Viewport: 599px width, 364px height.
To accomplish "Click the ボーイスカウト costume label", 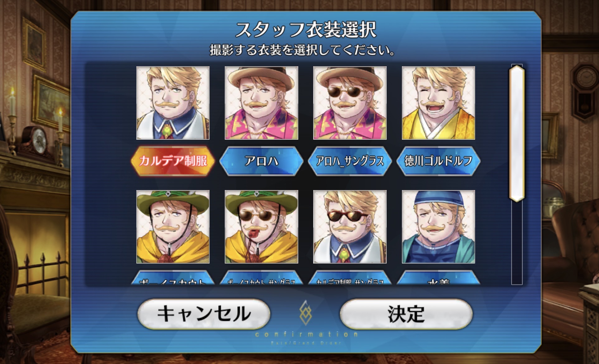I will click(173, 278).
